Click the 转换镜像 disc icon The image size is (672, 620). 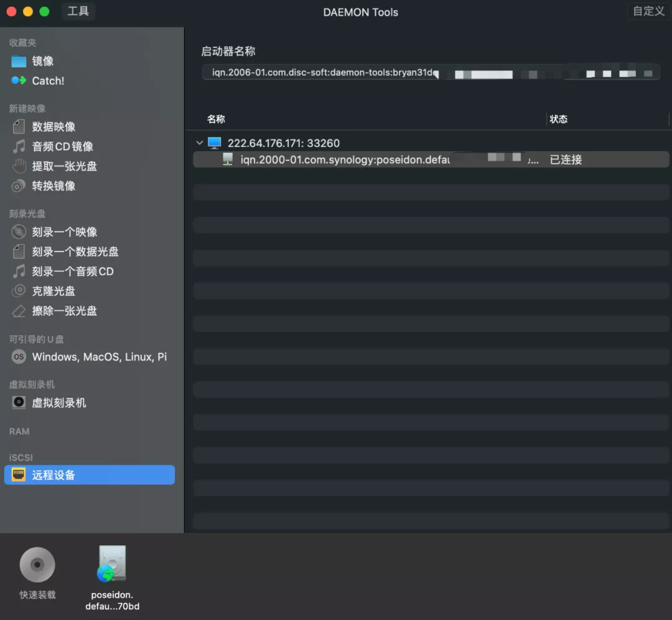click(19, 186)
